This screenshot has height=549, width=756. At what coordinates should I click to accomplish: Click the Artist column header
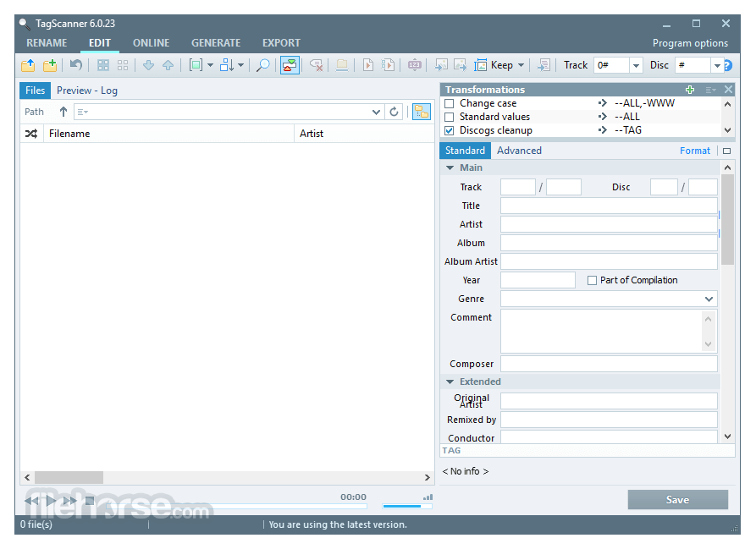click(x=365, y=134)
